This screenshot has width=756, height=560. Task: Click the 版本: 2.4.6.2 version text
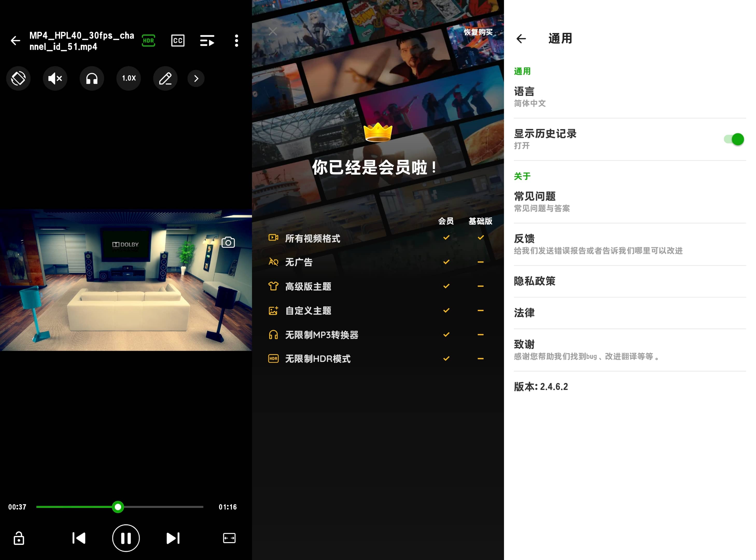tap(541, 387)
